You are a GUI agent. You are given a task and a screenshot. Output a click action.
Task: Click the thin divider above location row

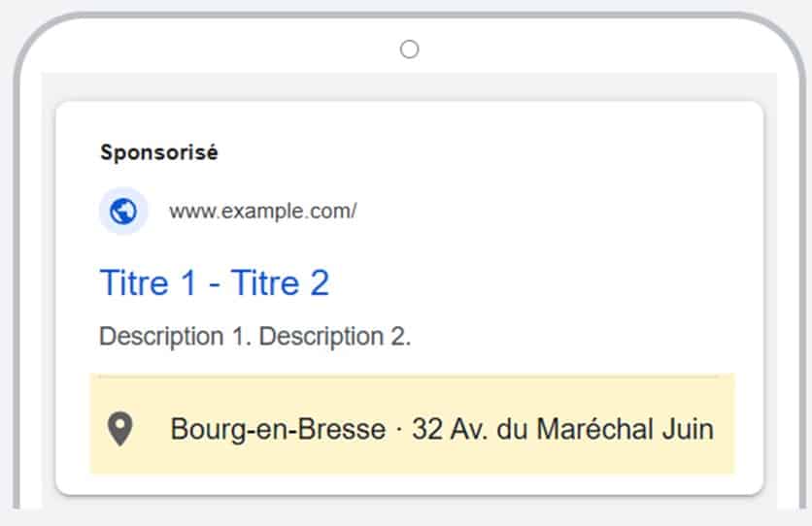tap(409, 378)
